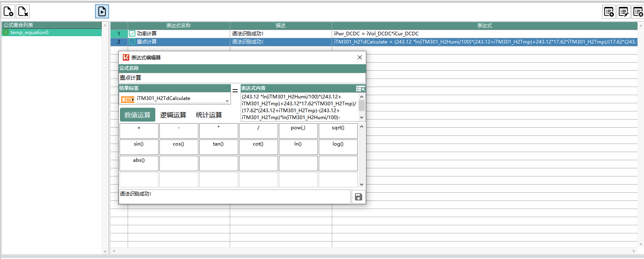This screenshot has height=259, width=644.
Task: Click the delete expression icon
Action: pyautogui.click(x=637, y=12)
